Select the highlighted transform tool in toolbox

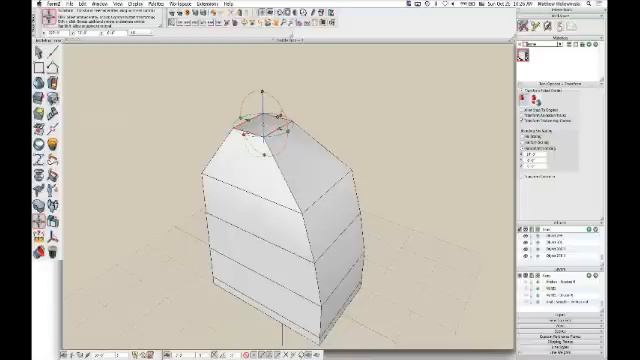39,221
